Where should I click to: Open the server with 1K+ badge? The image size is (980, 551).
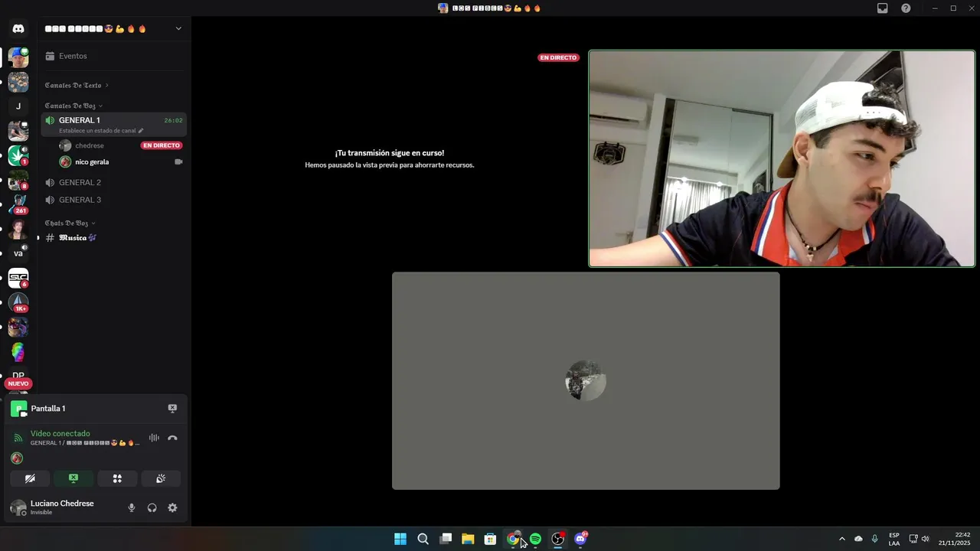[x=18, y=302]
